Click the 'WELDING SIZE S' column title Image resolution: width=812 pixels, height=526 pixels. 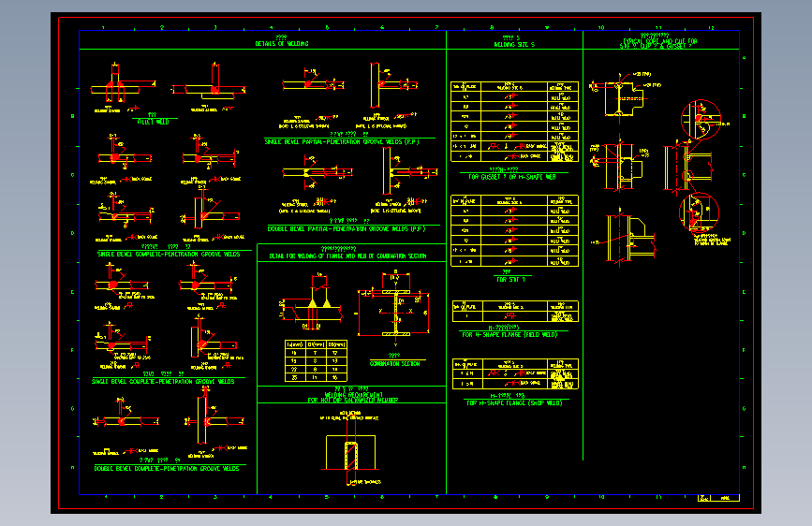514,45
